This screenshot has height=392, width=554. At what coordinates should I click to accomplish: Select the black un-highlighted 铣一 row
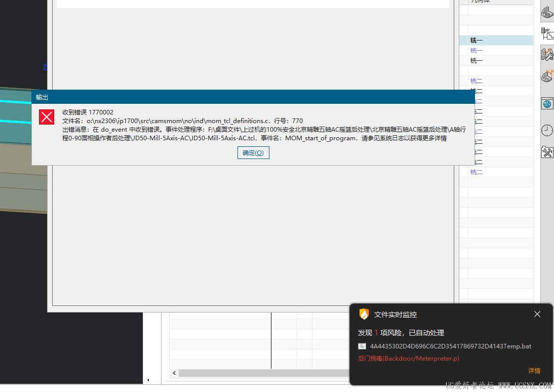[x=496, y=61]
